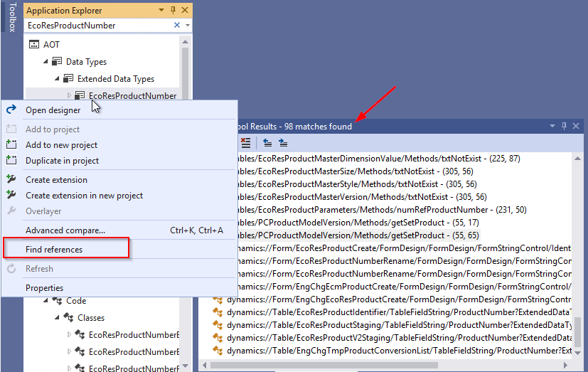Clear the EcoResProductNumber search filter

pyautogui.click(x=177, y=25)
